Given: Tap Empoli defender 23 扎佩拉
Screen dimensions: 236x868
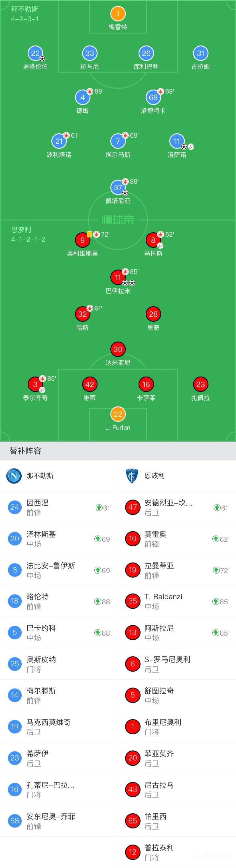Looking at the screenshot, I should click(201, 384).
